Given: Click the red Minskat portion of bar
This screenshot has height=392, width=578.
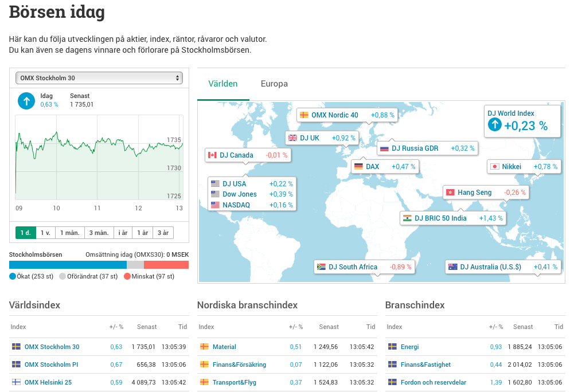Looking at the screenshot, I should click(x=166, y=265).
